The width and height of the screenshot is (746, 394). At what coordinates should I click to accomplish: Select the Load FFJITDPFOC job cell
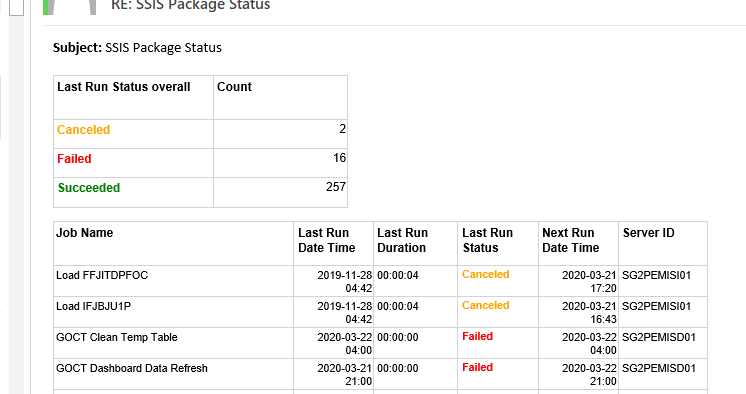[x=173, y=281]
